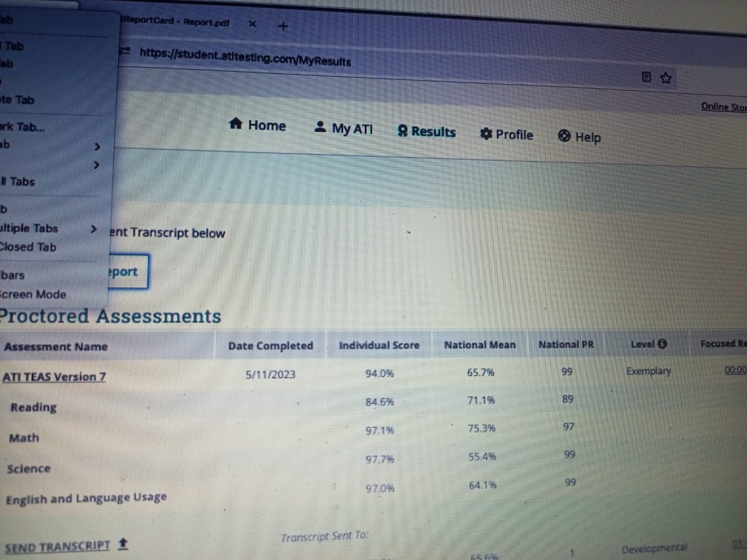Viewport: 747px width, 560px height.
Task: Bookmark this page with star icon
Action: coord(666,78)
